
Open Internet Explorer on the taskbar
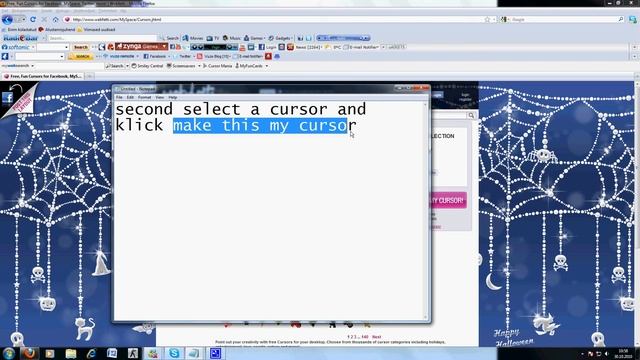[x=91, y=353]
